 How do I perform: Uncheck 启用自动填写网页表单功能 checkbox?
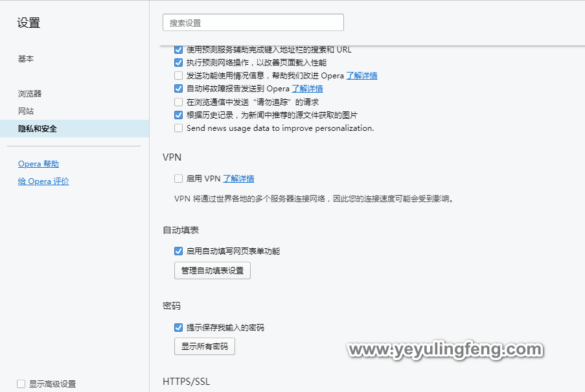coord(178,251)
